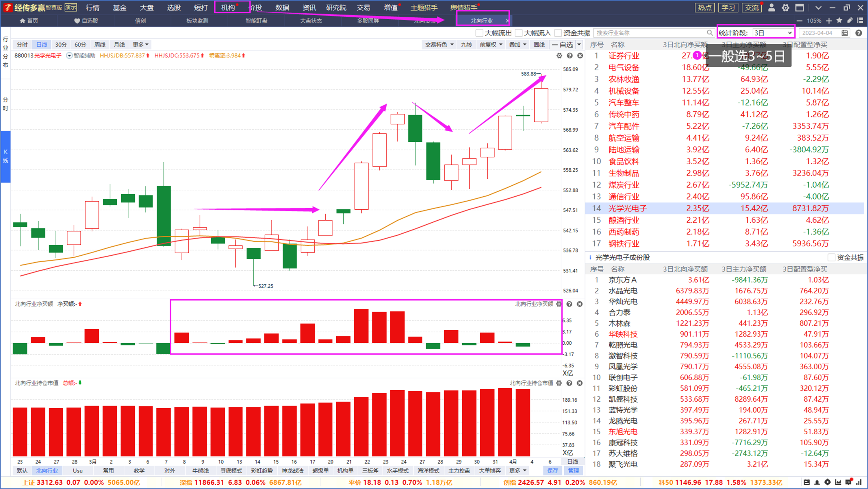
Task: Click the 保存 button
Action: click(x=552, y=470)
